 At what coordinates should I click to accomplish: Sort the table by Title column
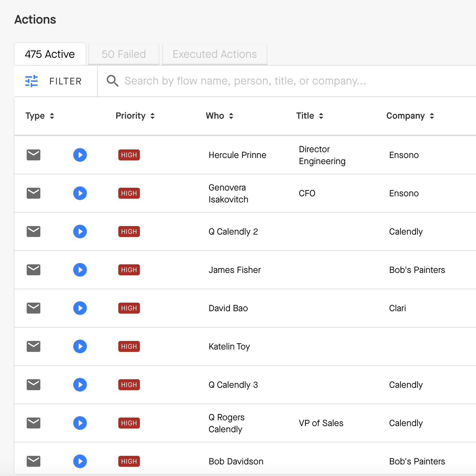310,116
